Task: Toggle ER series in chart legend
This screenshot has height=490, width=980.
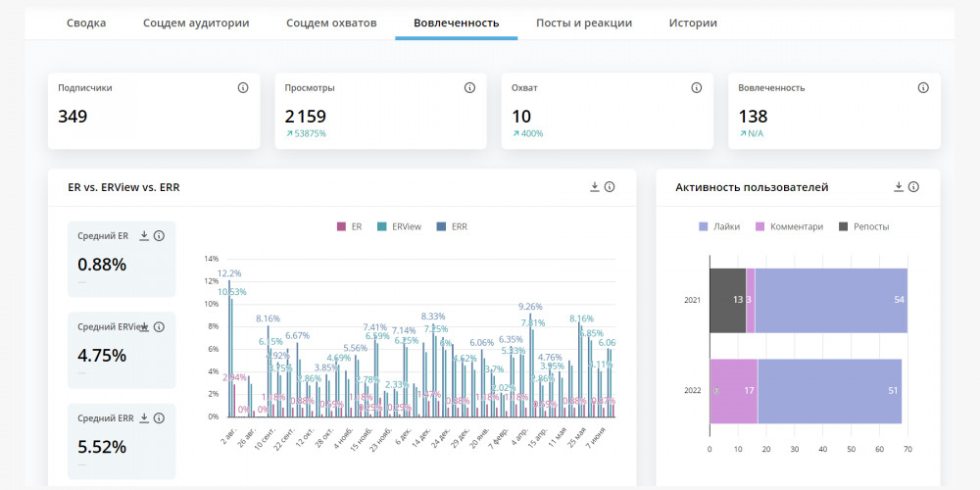Action: tap(351, 226)
